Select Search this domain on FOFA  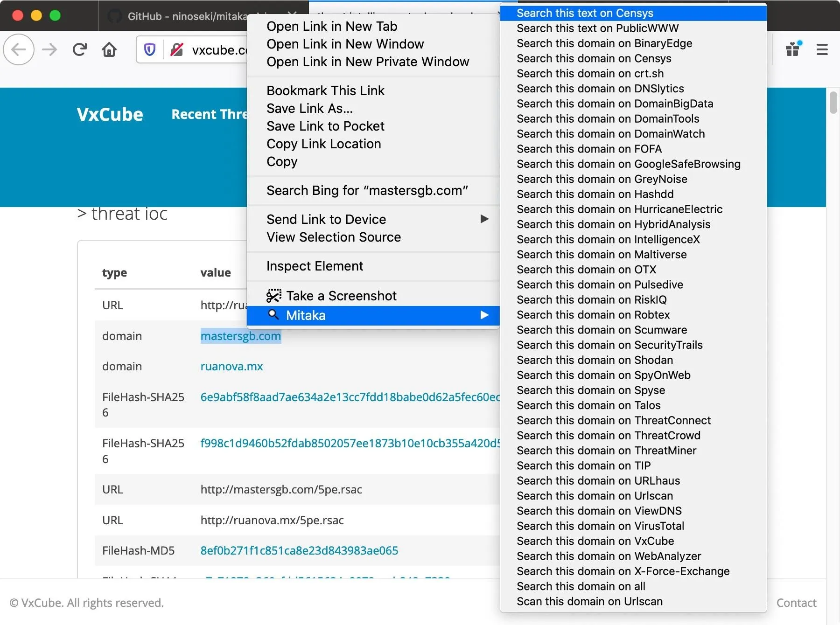tap(633, 149)
